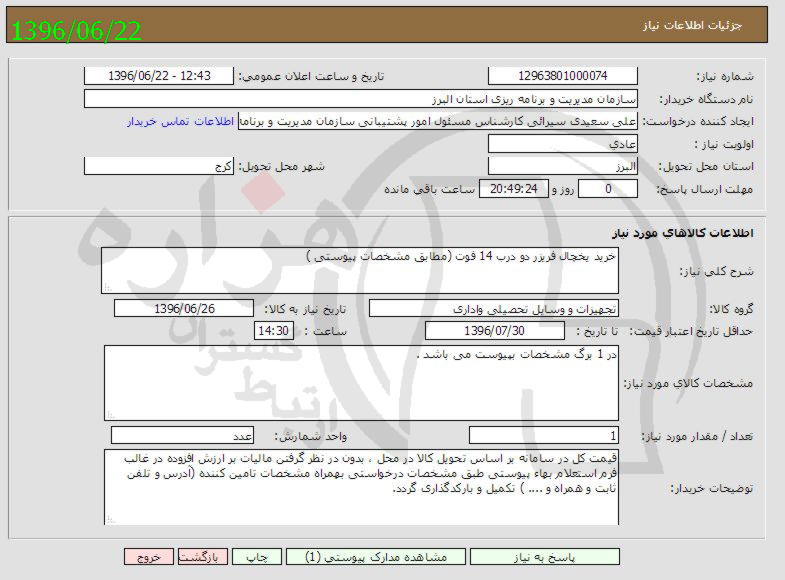Click the delivery city field showing کرج
The image size is (785, 580).
click(x=159, y=166)
